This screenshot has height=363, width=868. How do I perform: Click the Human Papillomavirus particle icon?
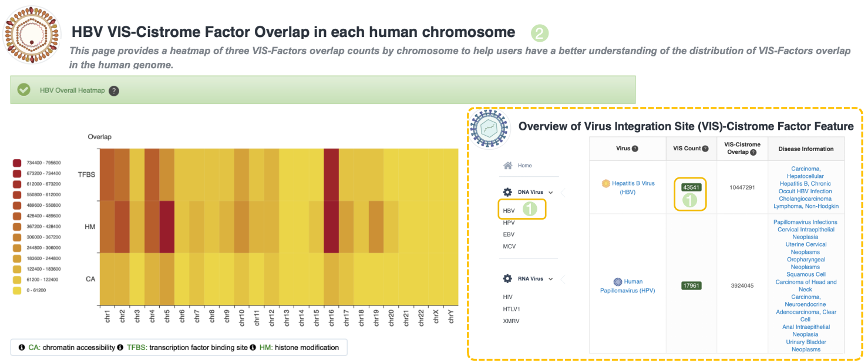pos(618,282)
